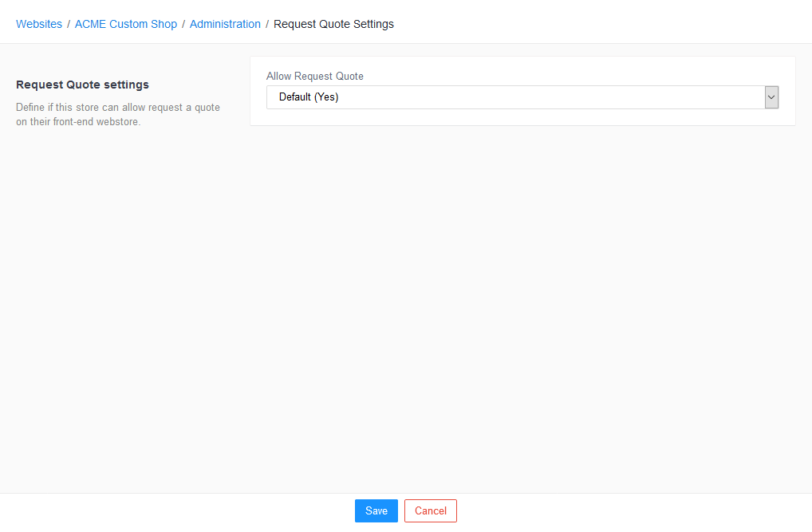Image resolution: width=812 pixels, height=532 pixels.
Task: Click the breadcrumb separator after Administration
Action: 267,24
